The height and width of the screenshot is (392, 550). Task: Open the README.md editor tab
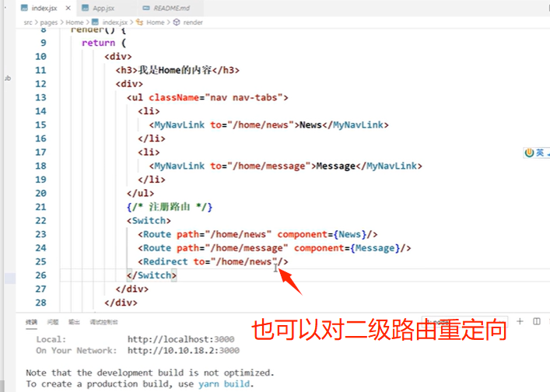pyautogui.click(x=171, y=8)
